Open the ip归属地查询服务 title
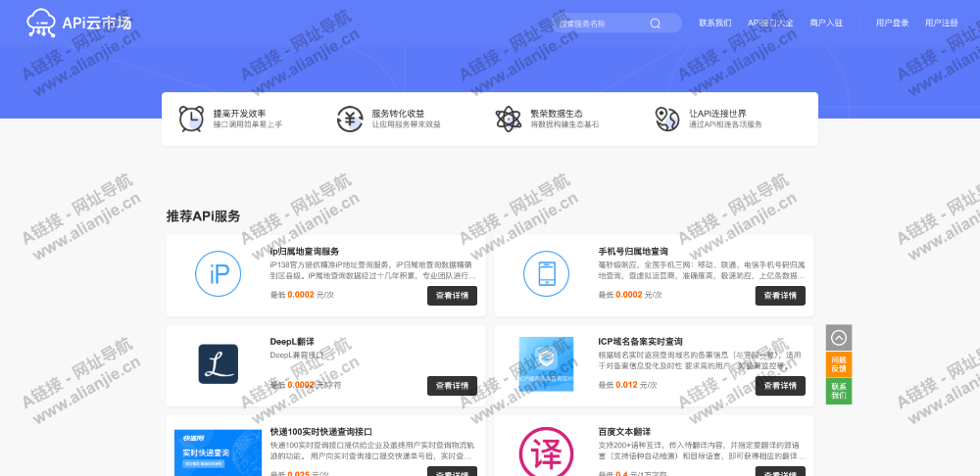The width and height of the screenshot is (980, 476). click(x=305, y=251)
